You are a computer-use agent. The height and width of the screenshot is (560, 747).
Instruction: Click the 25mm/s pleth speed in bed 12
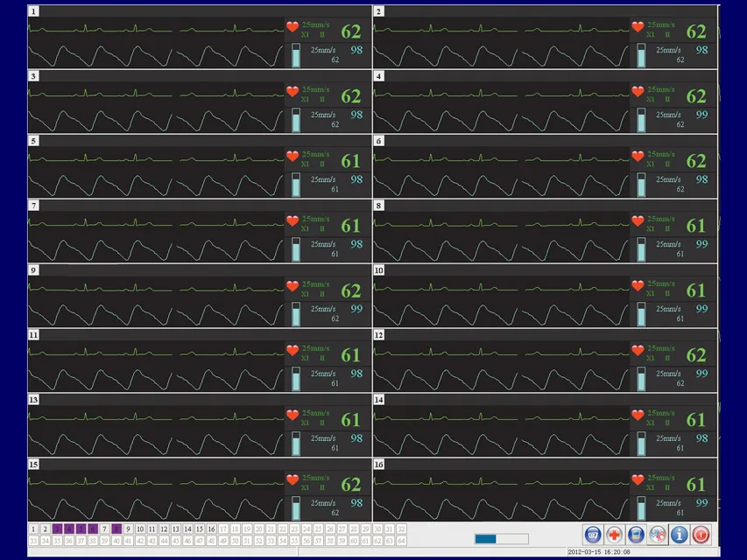[x=668, y=374]
